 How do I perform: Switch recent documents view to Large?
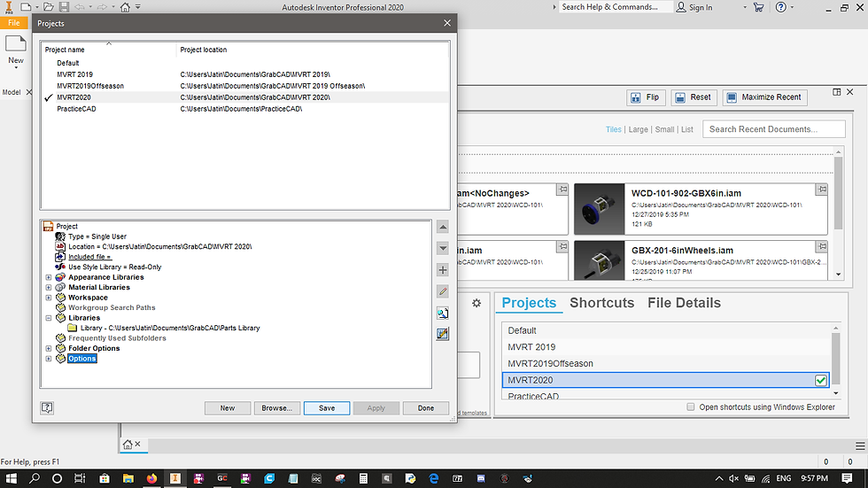point(639,129)
